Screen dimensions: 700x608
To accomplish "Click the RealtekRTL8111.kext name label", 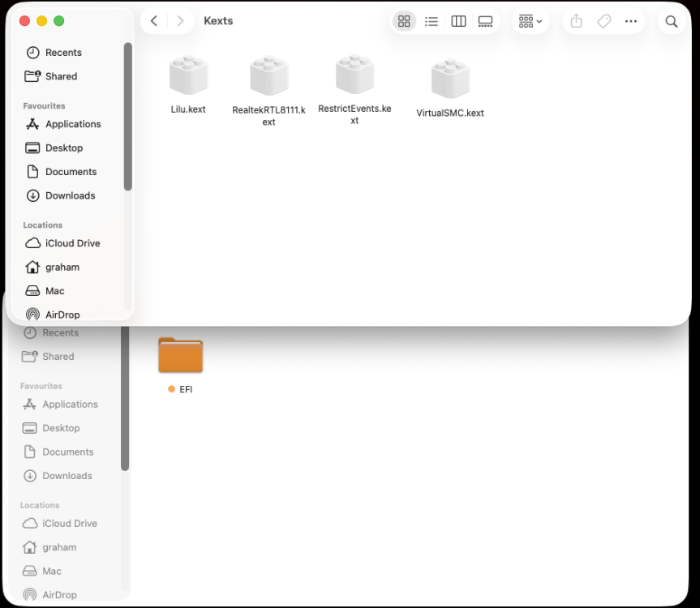I will coord(268,116).
